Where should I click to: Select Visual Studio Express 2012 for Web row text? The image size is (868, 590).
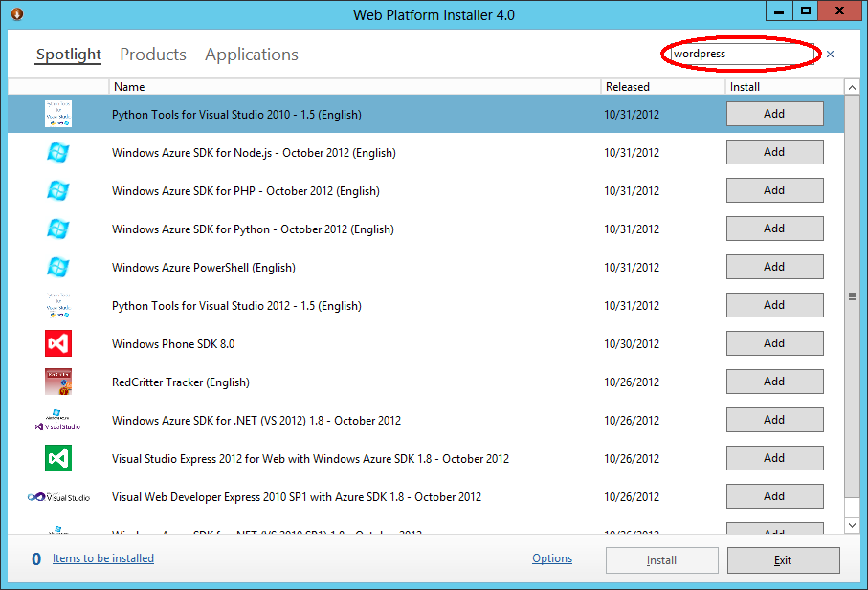(x=311, y=459)
